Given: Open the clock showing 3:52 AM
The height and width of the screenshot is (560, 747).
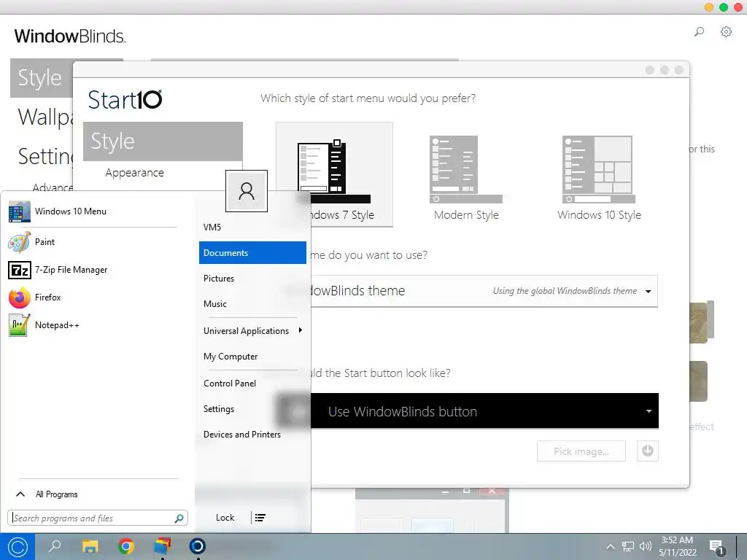Looking at the screenshot, I should [x=678, y=546].
